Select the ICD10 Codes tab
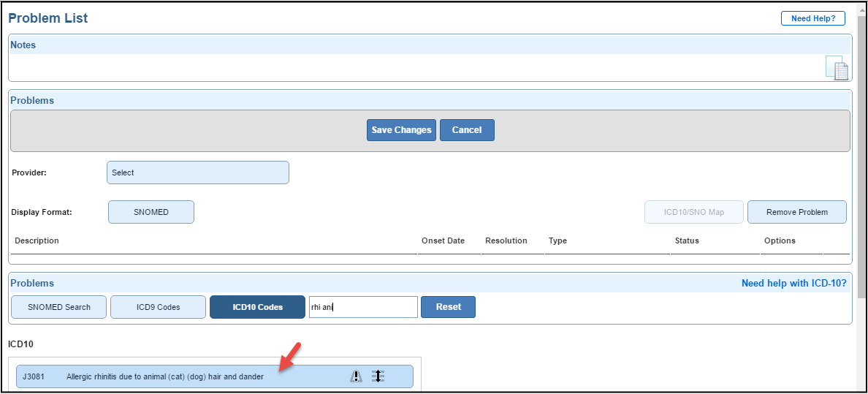Screen dimensions: 868x394 pos(257,307)
